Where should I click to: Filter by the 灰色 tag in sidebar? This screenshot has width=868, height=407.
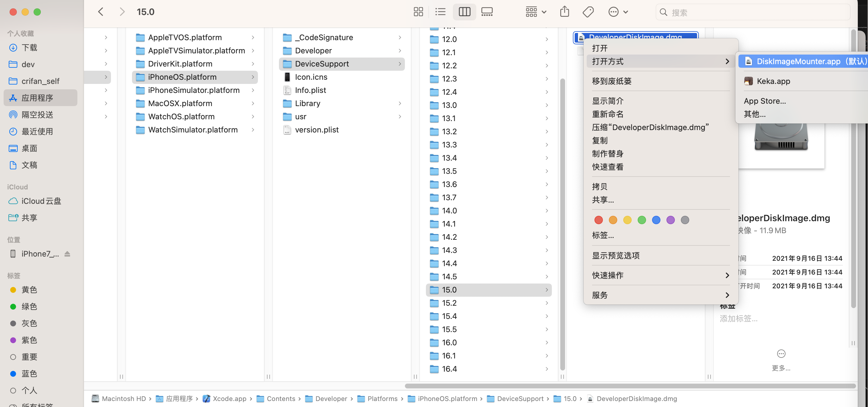pyautogui.click(x=40, y=323)
